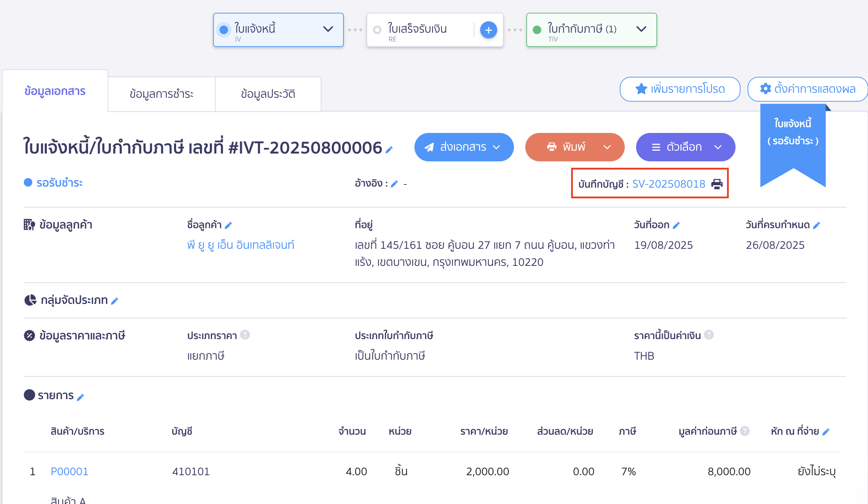This screenshot has height=504, width=868.
Task: Click the customer address text
Action: pos(485,253)
